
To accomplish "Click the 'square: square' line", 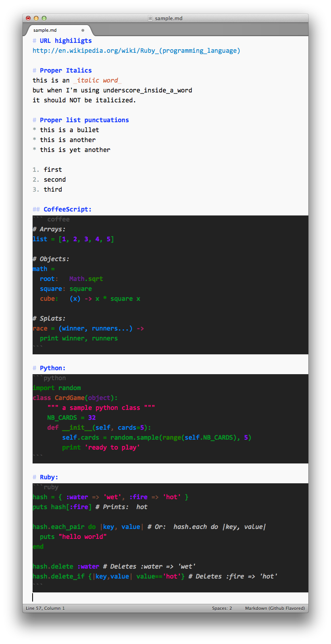I will tap(66, 289).
